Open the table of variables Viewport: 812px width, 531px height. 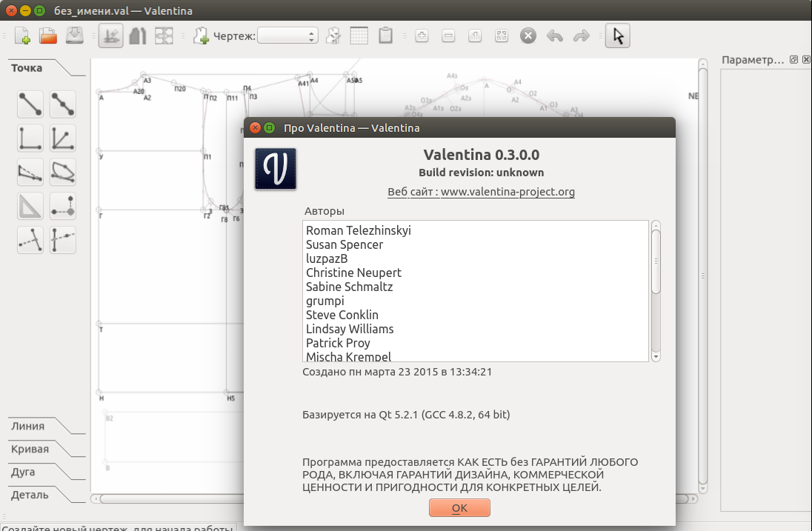tap(359, 36)
